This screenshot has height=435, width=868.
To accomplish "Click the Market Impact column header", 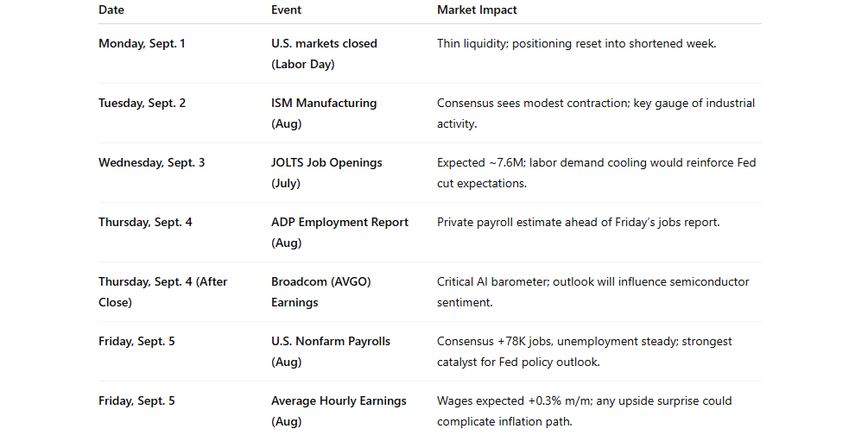I will pyautogui.click(x=477, y=10).
